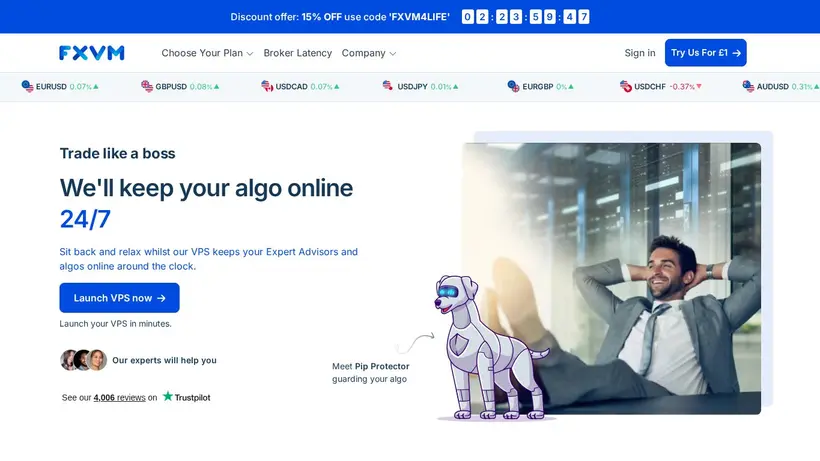Click the discount code 'FXVM4LIFE' text
The height and width of the screenshot is (461, 820).
point(419,17)
